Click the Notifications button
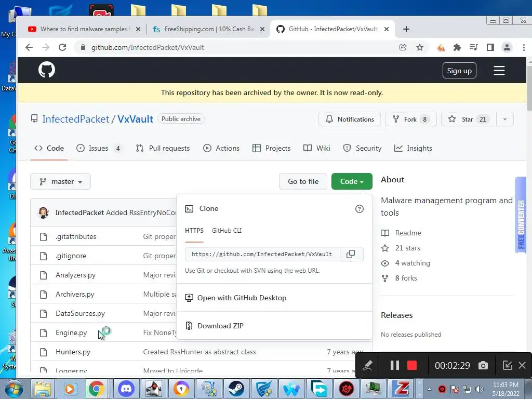532x399 pixels. [350, 119]
